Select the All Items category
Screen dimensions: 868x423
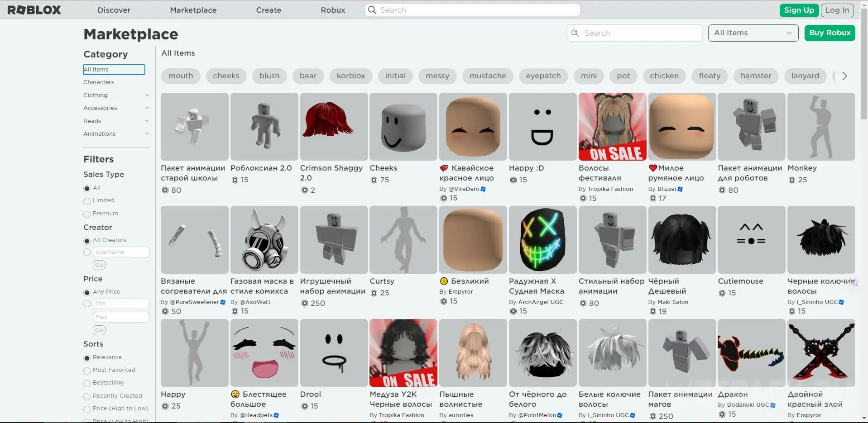coord(114,69)
